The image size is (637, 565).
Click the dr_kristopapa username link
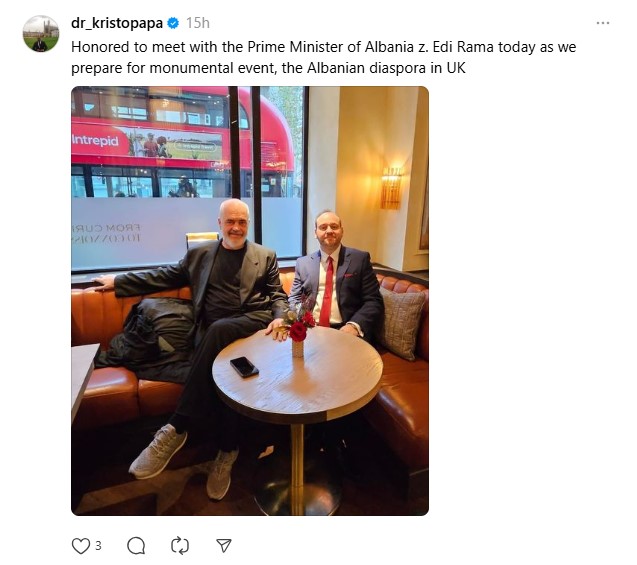117,23
